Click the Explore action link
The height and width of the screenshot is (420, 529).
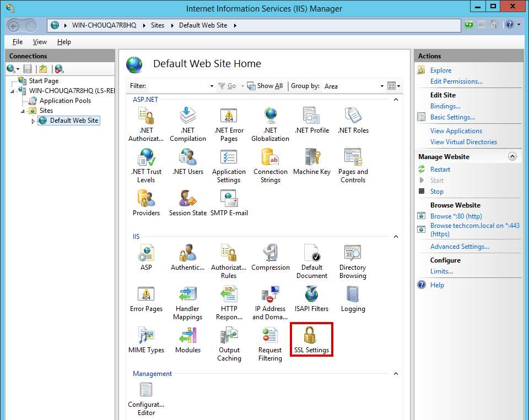point(441,70)
